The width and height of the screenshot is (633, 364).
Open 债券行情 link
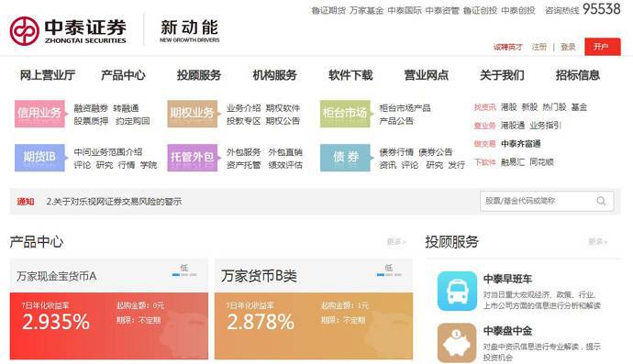coord(396,152)
